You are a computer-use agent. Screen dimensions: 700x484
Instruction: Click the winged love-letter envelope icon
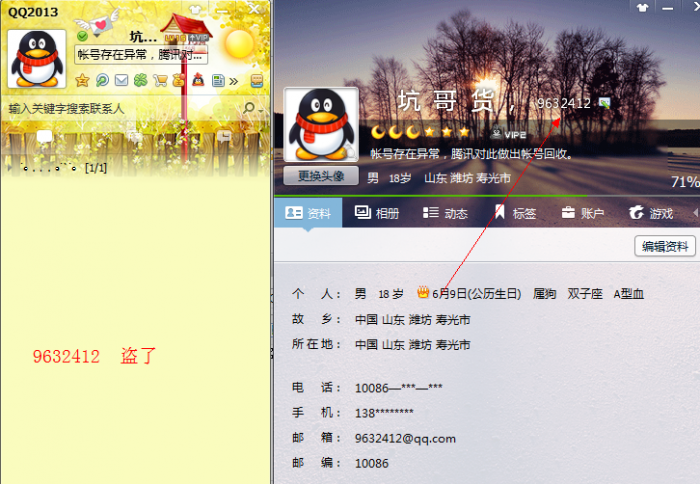click(98, 22)
